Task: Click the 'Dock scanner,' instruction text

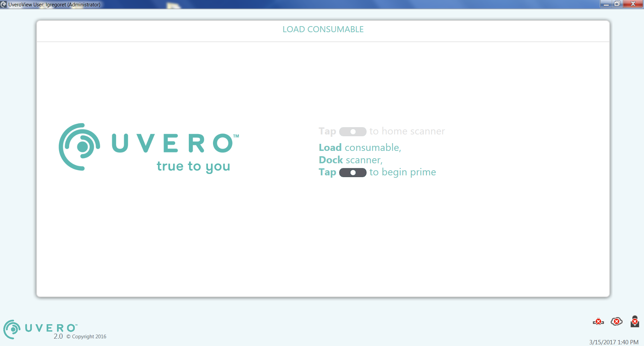Action: (x=351, y=160)
